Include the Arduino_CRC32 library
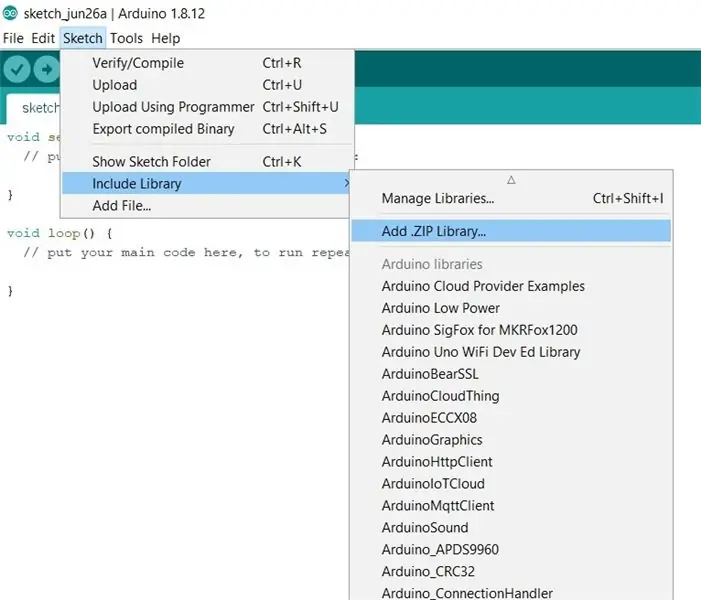 coord(511,571)
